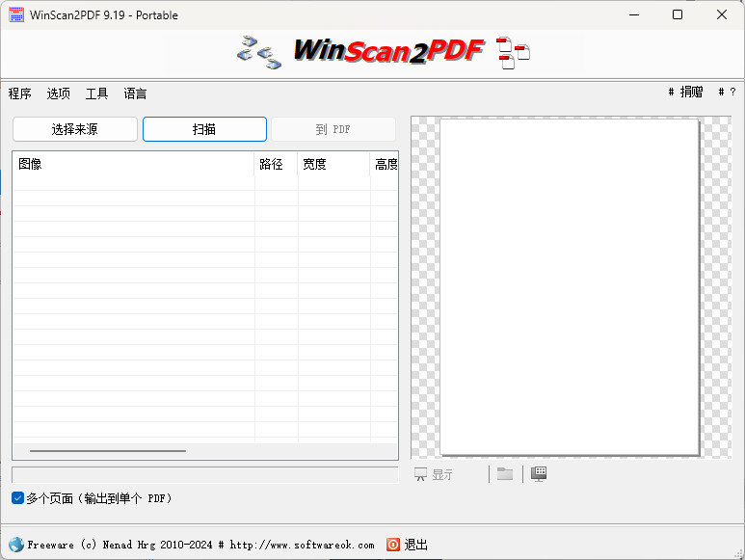Close the WinScan2PDF window
745x560 pixels.
pos(722,14)
